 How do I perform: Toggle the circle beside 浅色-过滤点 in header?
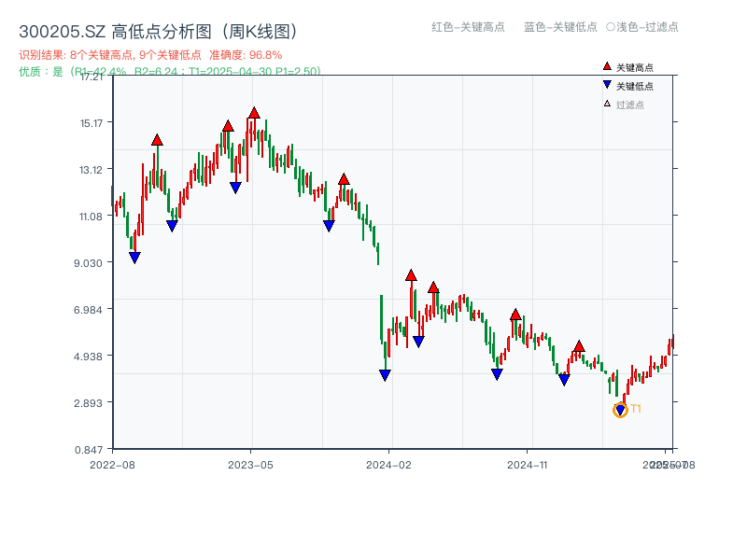pos(611,27)
